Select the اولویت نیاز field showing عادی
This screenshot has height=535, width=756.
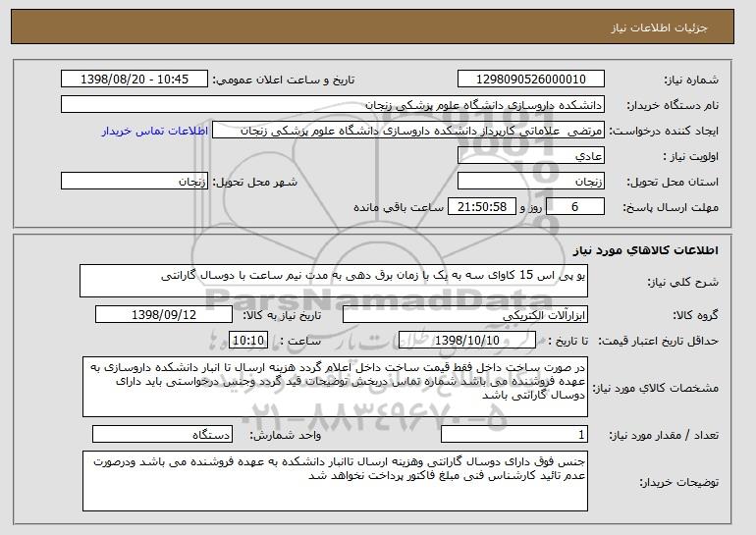[x=531, y=156]
